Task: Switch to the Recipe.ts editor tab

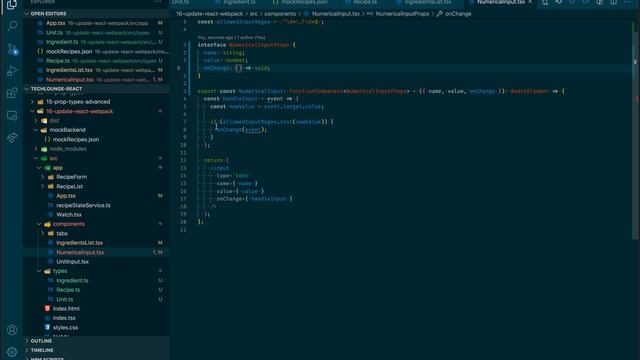Action: pyautogui.click(x=361, y=2)
